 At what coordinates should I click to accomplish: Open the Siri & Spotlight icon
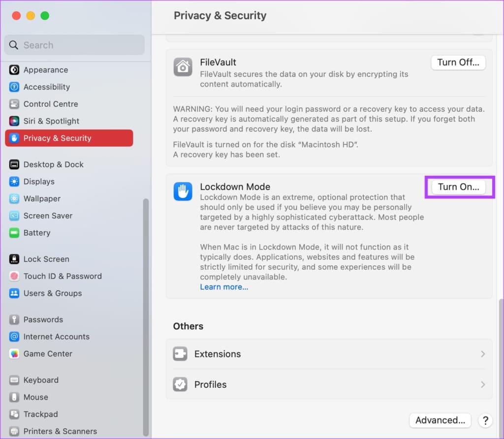(14, 121)
